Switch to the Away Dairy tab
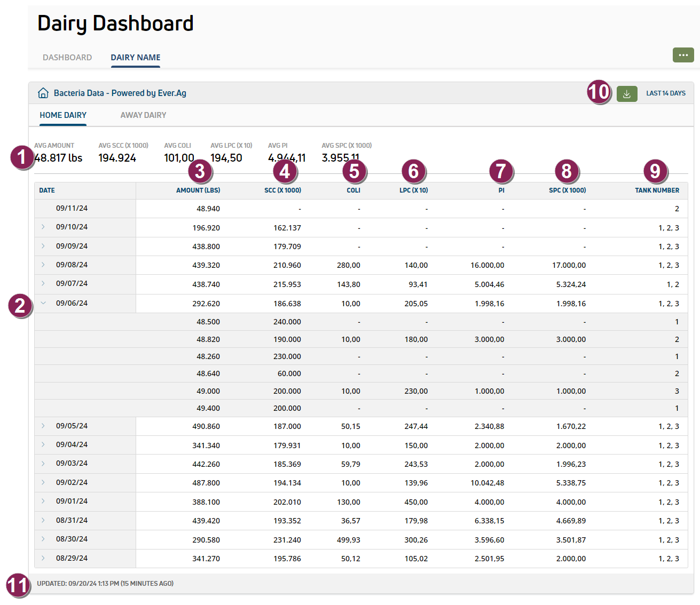 tap(143, 115)
